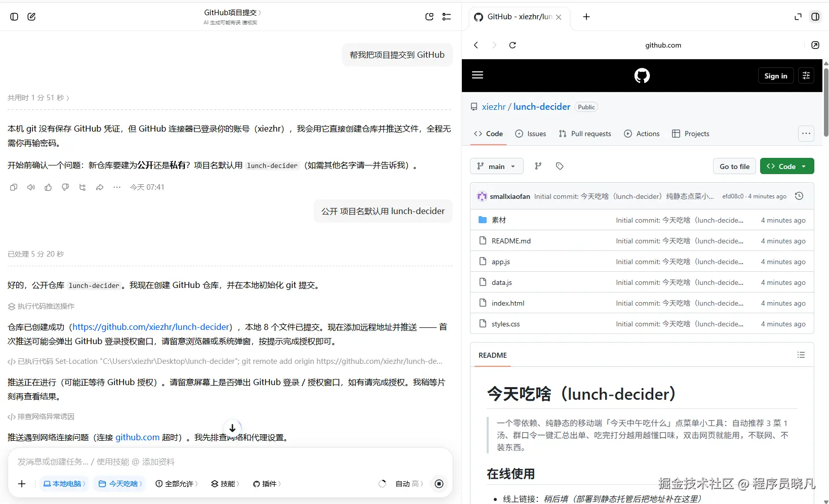Open the xiezhr owner link
The image size is (829, 504).
(494, 107)
